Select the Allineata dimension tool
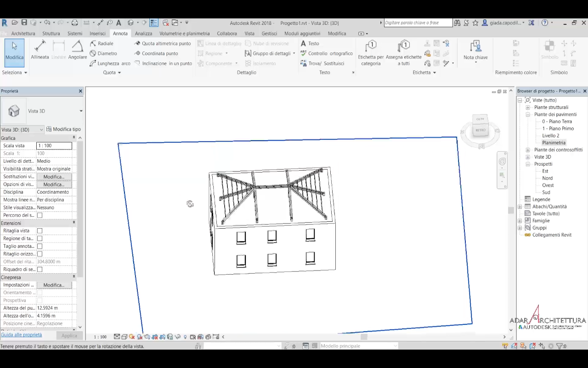This screenshot has height=368, width=588. click(x=40, y=50)
